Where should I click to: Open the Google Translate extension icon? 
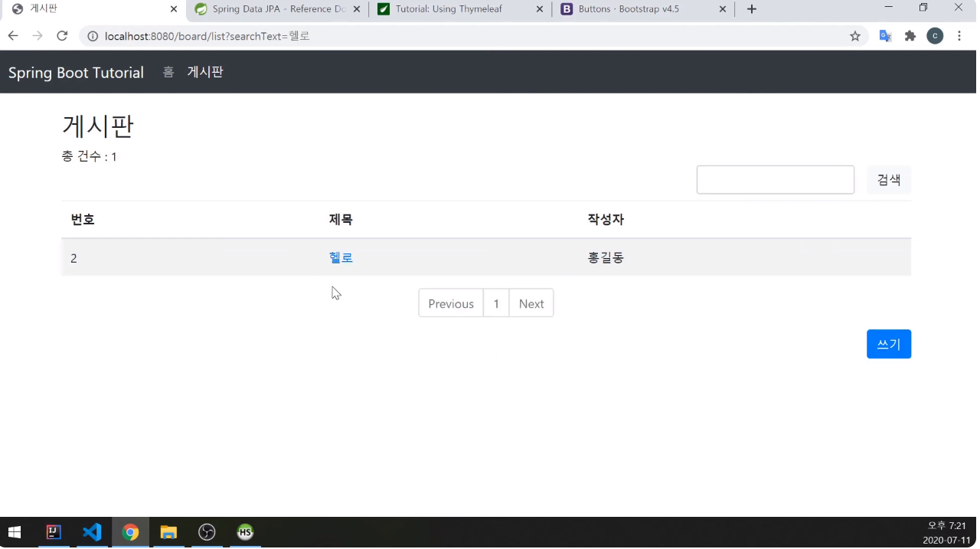[885, 36]
